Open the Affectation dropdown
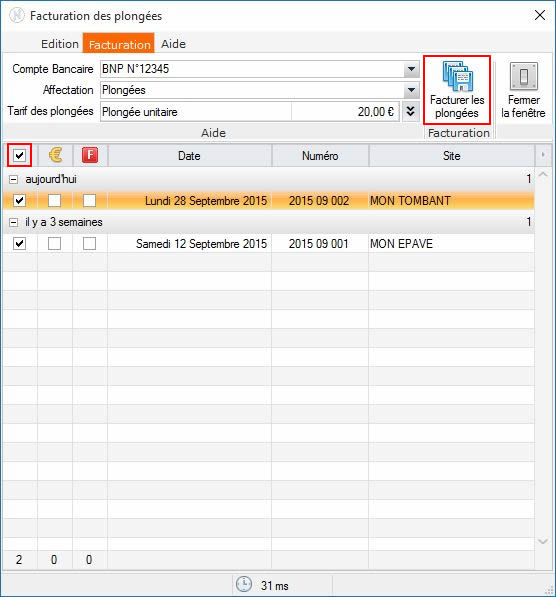556x597 pixels. [x=411, y=90]
